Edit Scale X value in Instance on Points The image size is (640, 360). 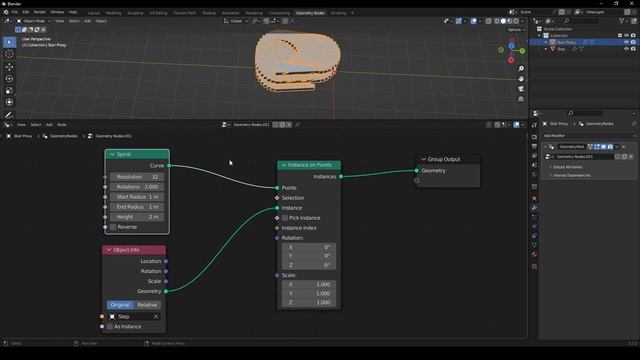click(309, 284)
